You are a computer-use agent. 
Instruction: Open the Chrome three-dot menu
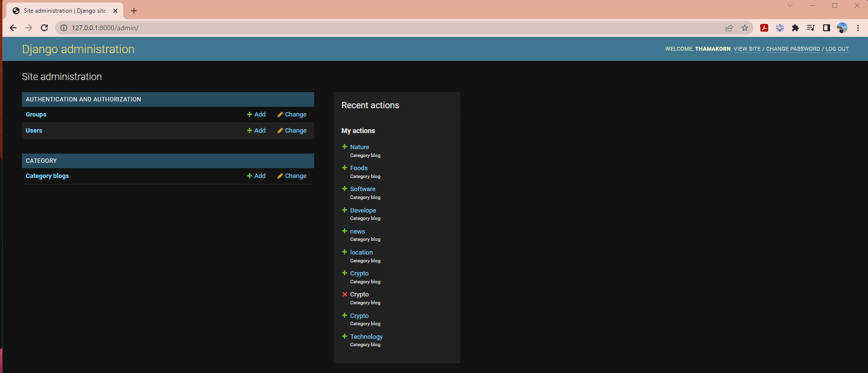(858, 28)
